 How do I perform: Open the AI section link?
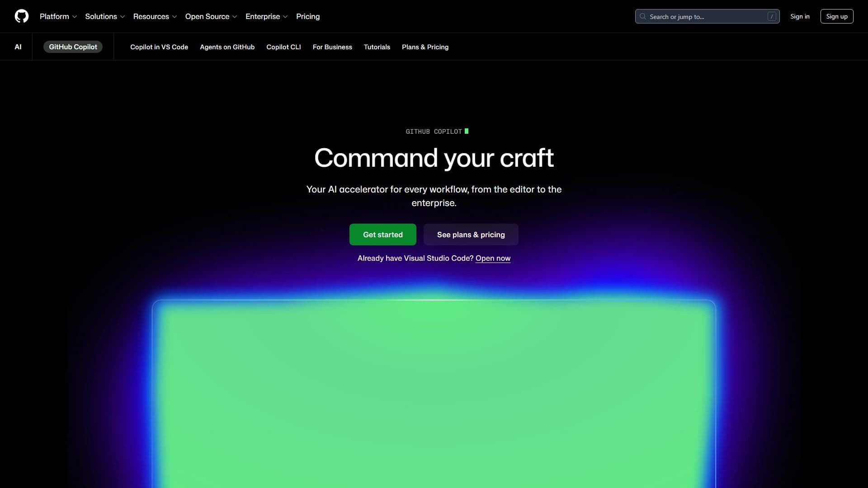coord(18,47)
